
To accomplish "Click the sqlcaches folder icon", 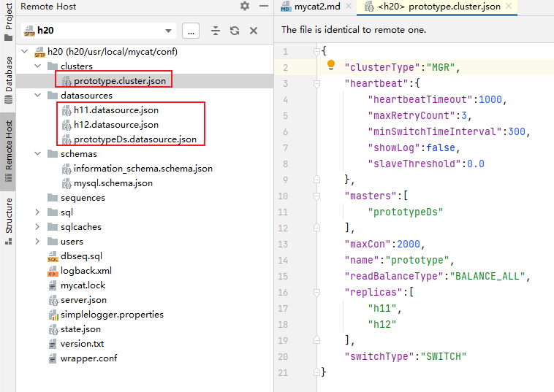I will pos(53,227).
